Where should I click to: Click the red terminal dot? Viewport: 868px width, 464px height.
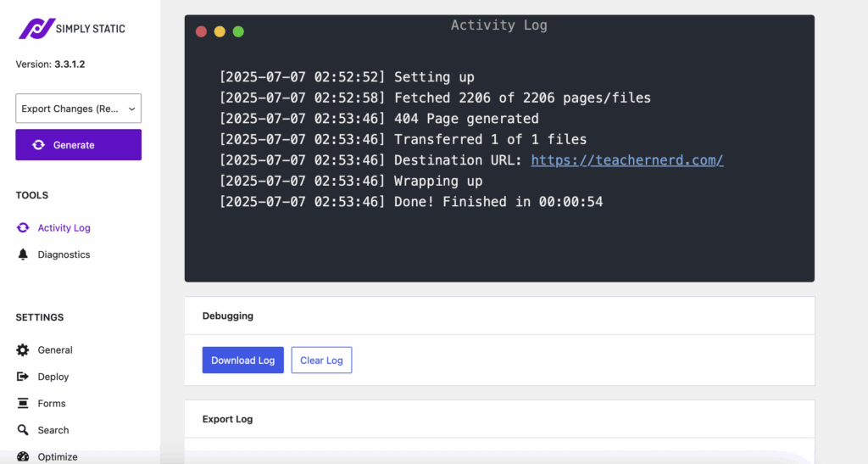[x=202, y=31]
